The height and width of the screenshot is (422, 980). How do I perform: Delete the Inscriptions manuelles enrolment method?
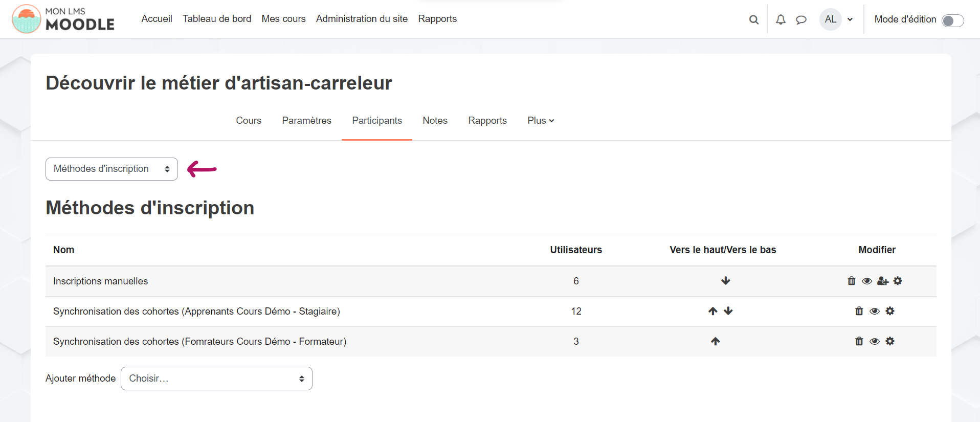pos(851,281)
